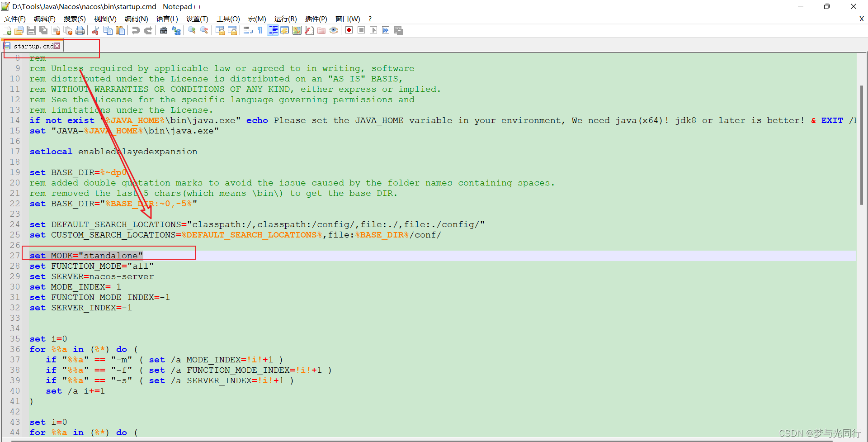Print the document using the printer icon

pyautogui.click(x=80, y=30)
